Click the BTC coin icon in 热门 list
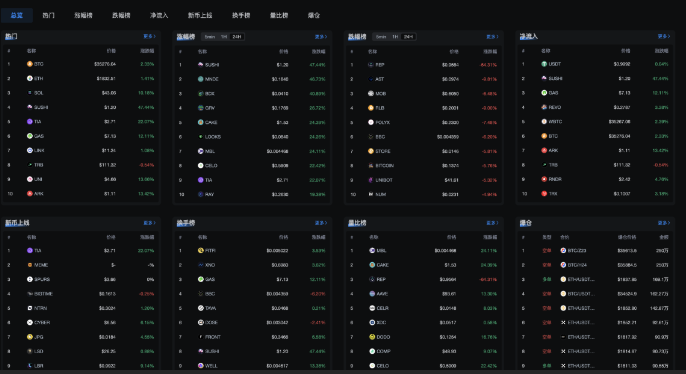Image resolution: width=686 pixels, height=374 pixels. tap(30, 64)
